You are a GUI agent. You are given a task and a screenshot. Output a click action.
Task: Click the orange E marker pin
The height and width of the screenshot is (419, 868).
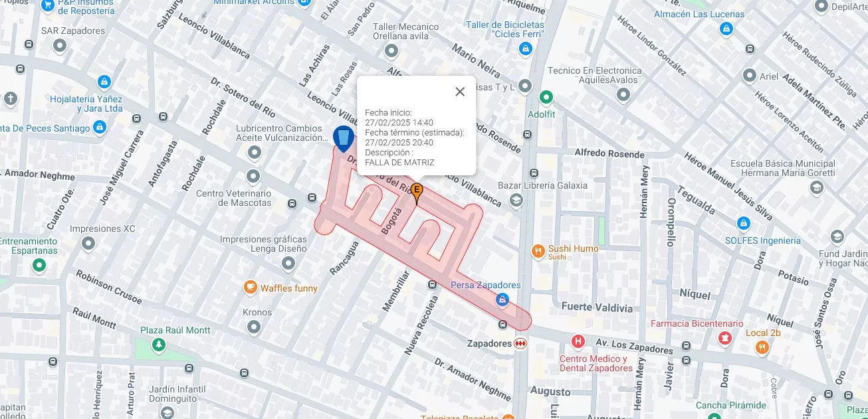(x=417, y=193)
